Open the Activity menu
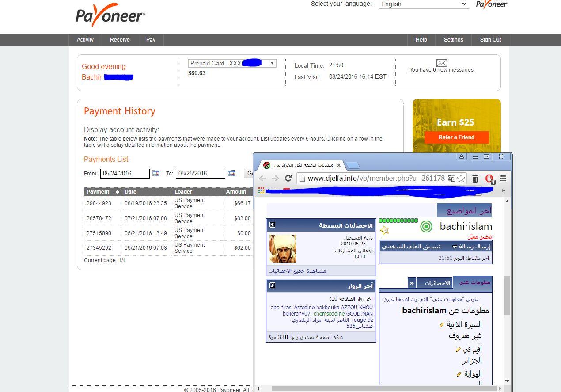Screen dimensions: 561x392 tap(85, 40)
